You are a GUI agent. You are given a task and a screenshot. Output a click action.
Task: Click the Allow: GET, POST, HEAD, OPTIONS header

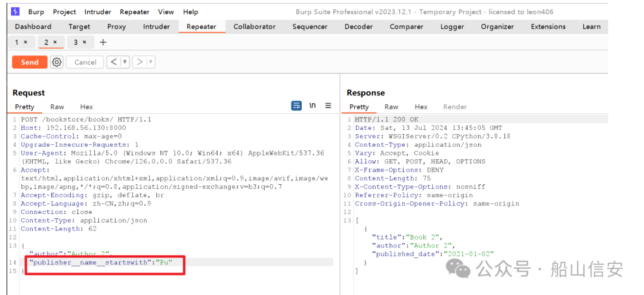(x=420, y=162)
